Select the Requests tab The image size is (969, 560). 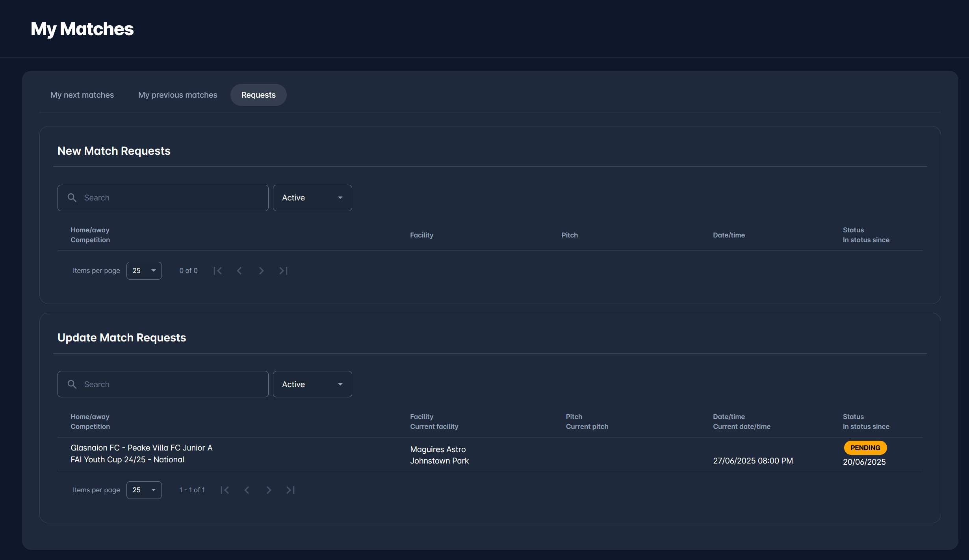tap(258, 95)
